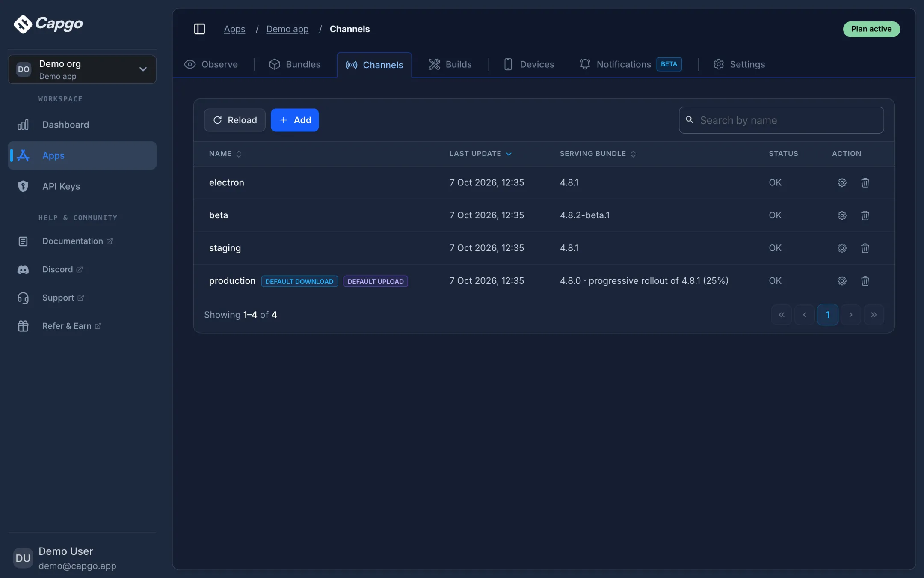924x578 pixels.
Task: Open settings gear for beta channel
Action: pyautogui.click(x=842, y=215)
